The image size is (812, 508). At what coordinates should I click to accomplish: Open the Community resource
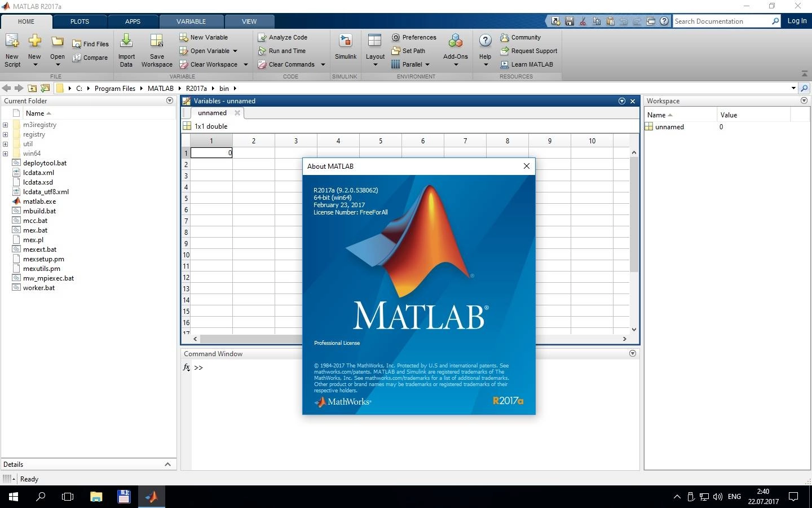(x=520, y=37)
